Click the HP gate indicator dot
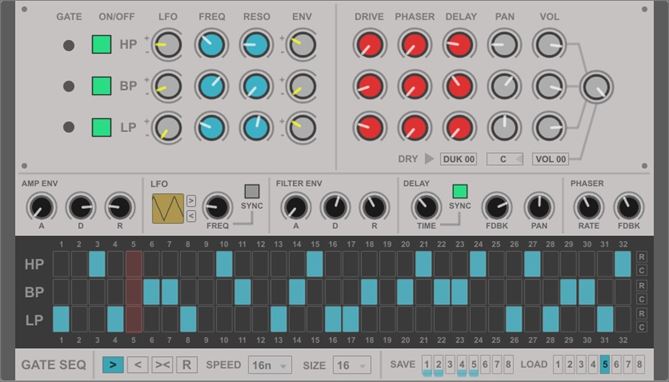669x382 pixels. pyautogui.click(x=69, y=45)
